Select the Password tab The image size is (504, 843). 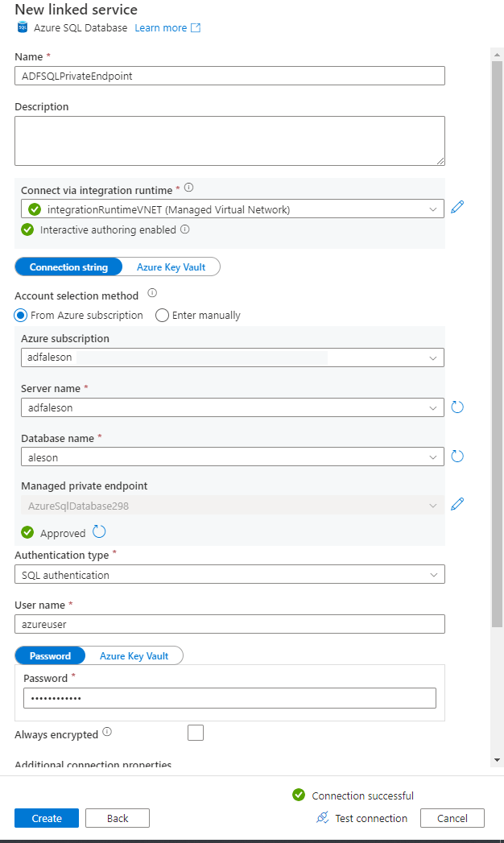(49, 655)
